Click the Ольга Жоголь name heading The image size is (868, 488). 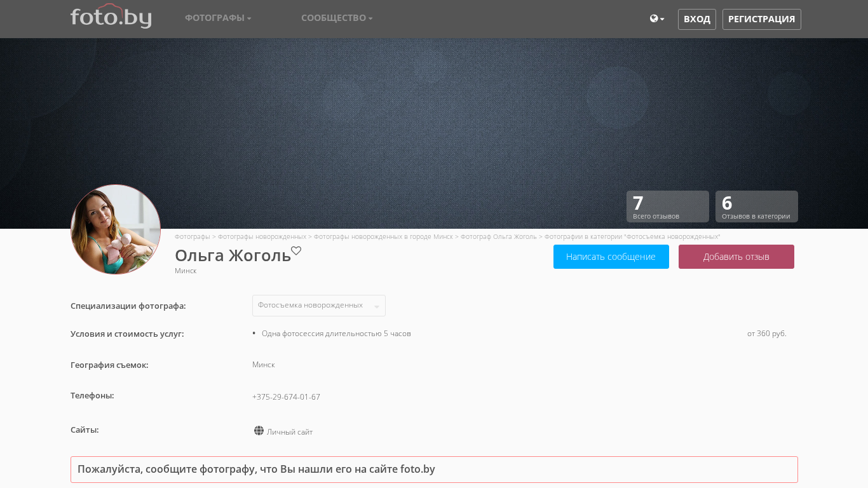coord(233,255)
